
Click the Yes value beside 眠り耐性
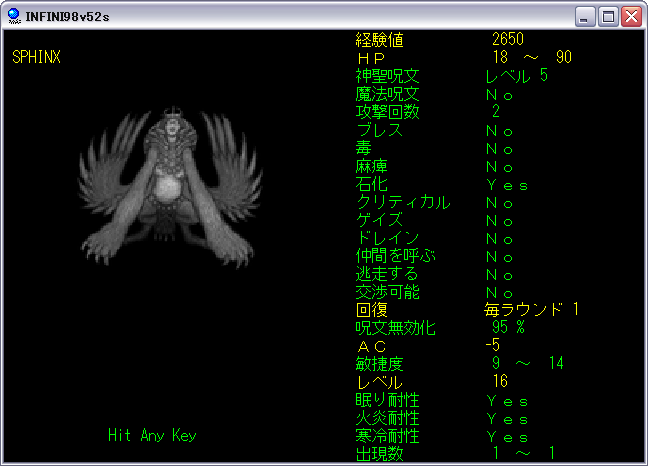pyautogui.click(x=507, y=401)
